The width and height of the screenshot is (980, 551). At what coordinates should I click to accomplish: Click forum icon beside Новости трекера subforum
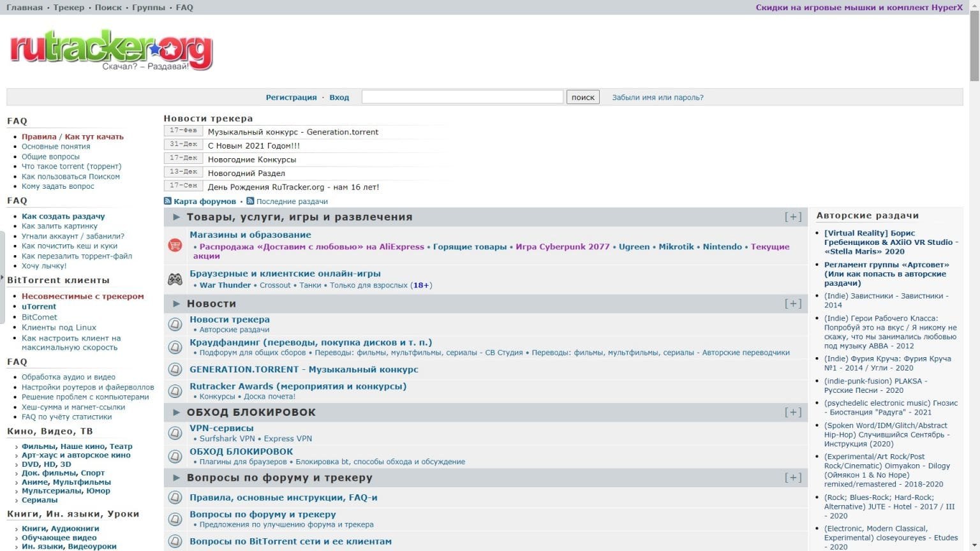click(x=175, y=324)
